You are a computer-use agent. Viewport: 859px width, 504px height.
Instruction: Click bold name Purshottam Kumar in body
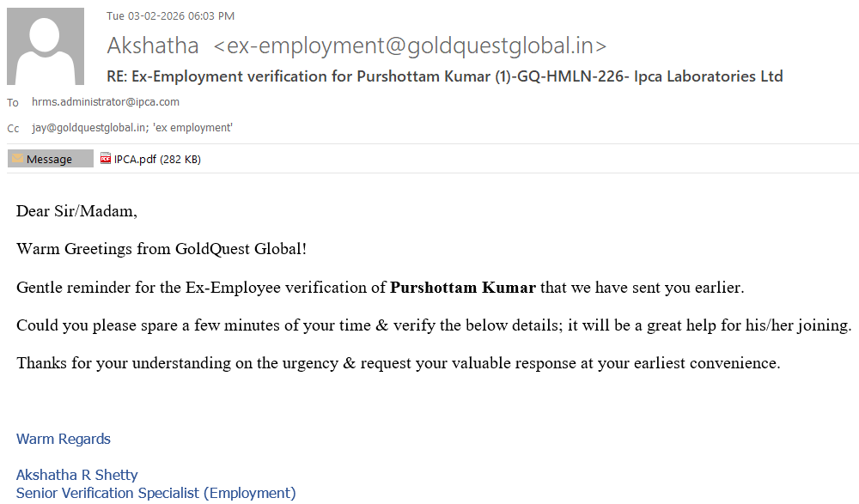pyautogui.click(x=462, y=288)
